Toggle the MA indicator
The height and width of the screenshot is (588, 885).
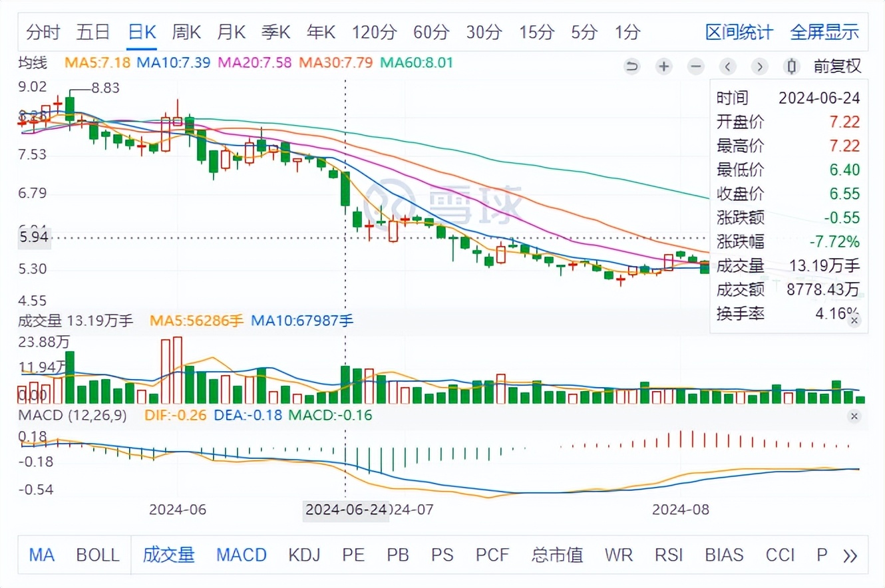(x=41, y=555)
